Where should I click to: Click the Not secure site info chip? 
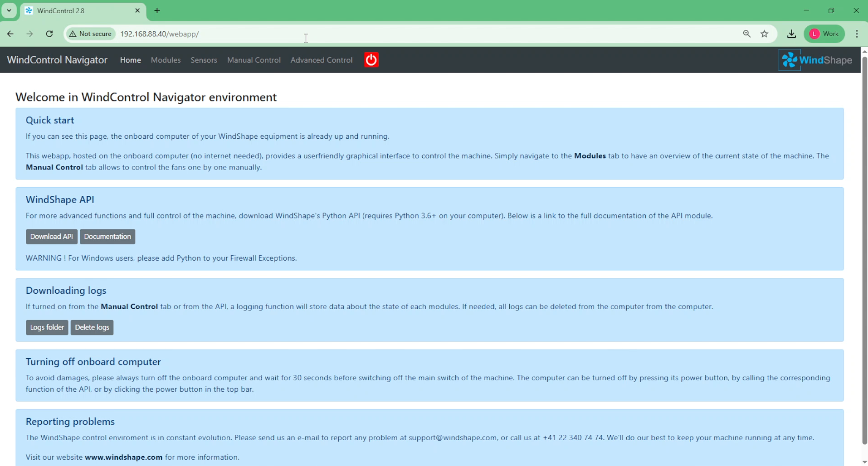click(90, 34)
